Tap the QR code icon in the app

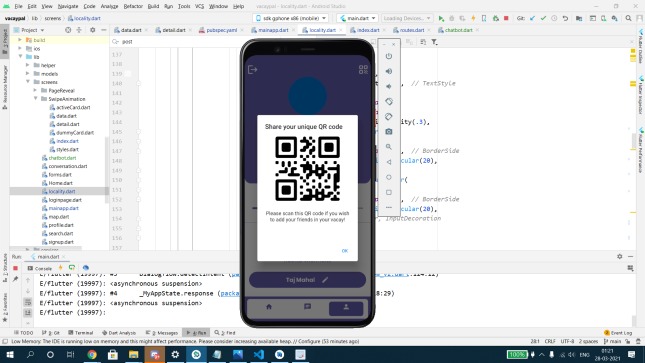pyautogui.click(x=363, y=70)
